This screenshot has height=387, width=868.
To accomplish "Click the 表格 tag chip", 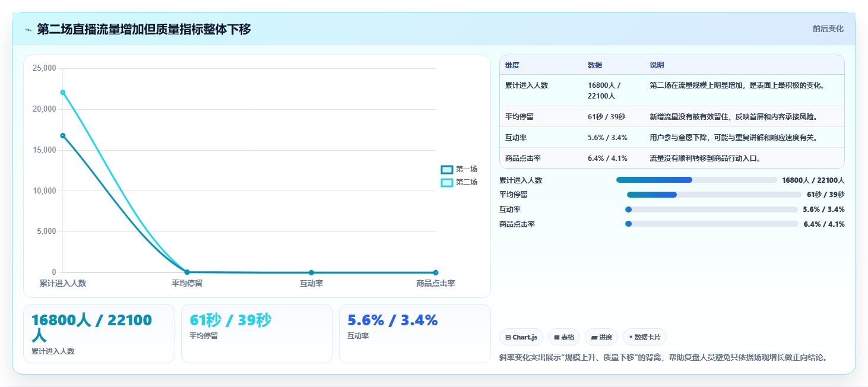I will click(x=564, y=337).
